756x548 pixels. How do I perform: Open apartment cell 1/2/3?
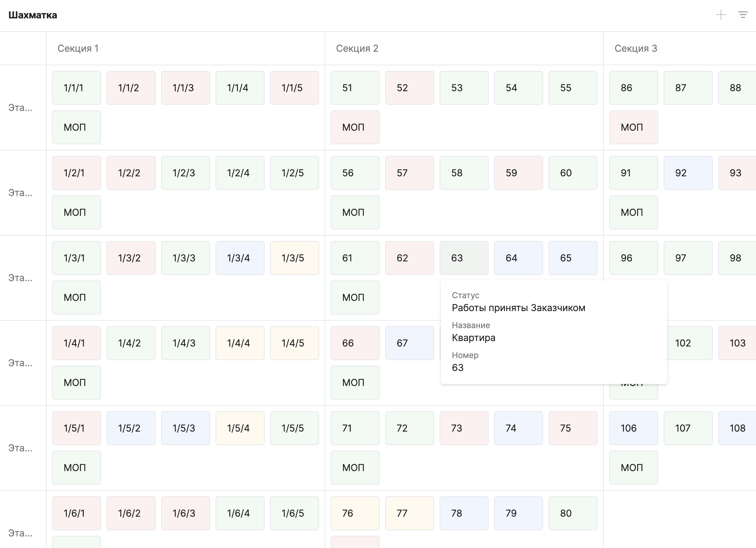[185, 173]
